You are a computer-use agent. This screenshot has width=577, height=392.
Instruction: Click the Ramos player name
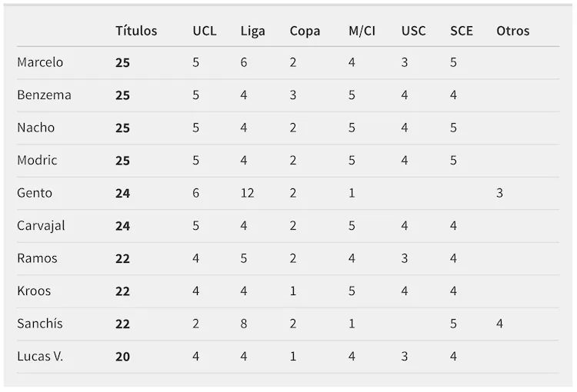(x=37, y=258)
